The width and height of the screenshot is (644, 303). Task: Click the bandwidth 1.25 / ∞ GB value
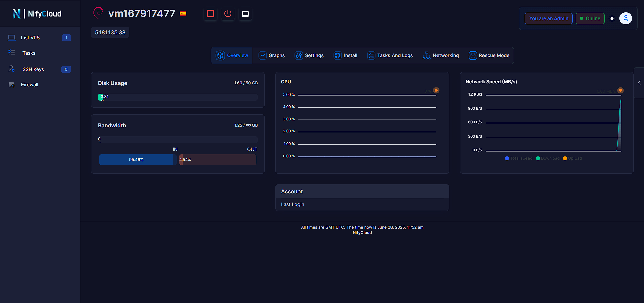(246, 125)
